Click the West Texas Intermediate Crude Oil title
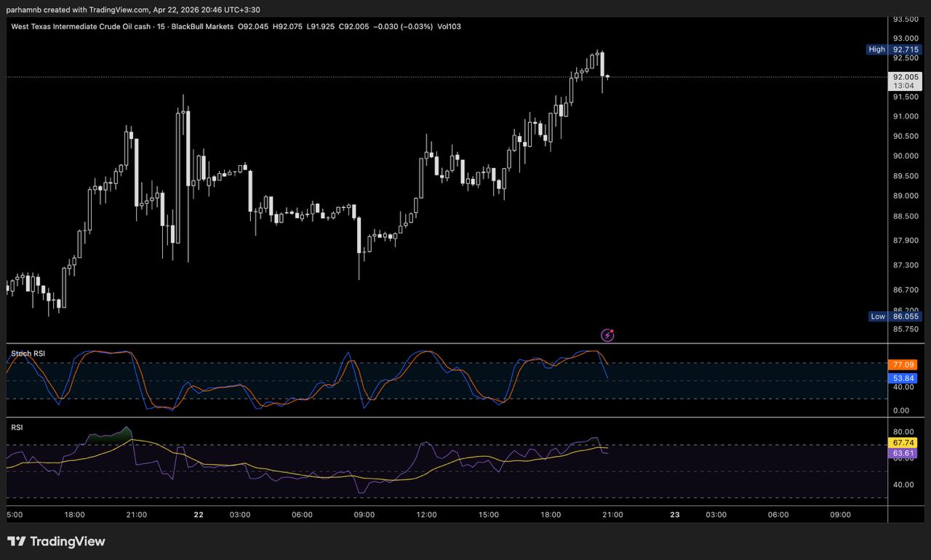This screenshot has height=560, width=931. (81, 26)
